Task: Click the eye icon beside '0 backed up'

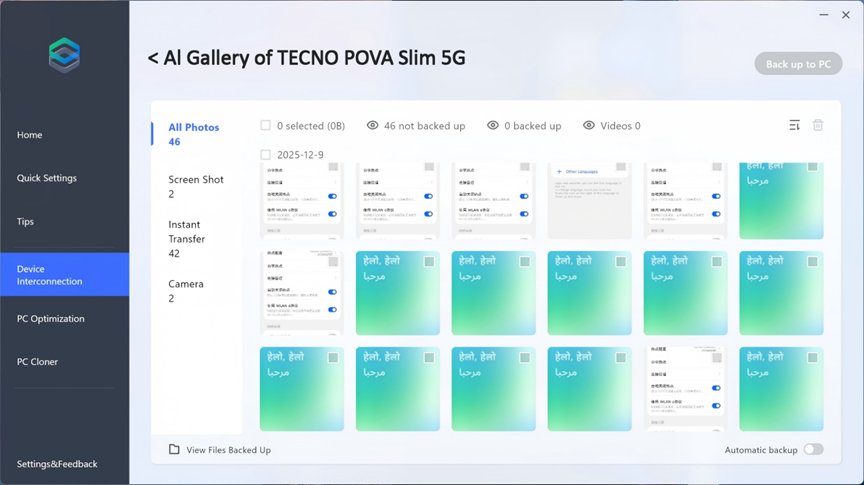Action: [492, 126]
